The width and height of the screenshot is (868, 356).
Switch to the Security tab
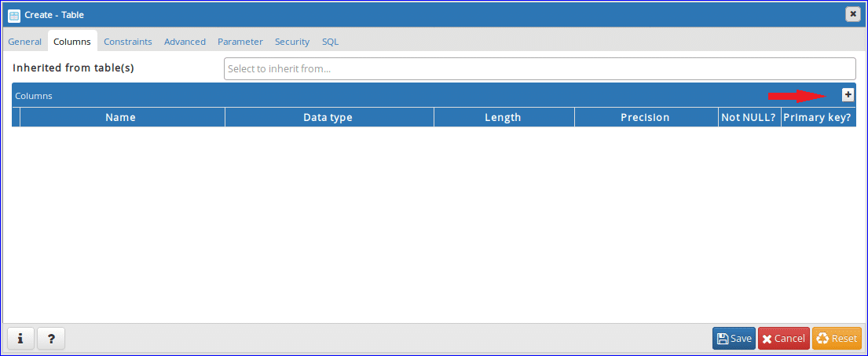tap(292, 42)
